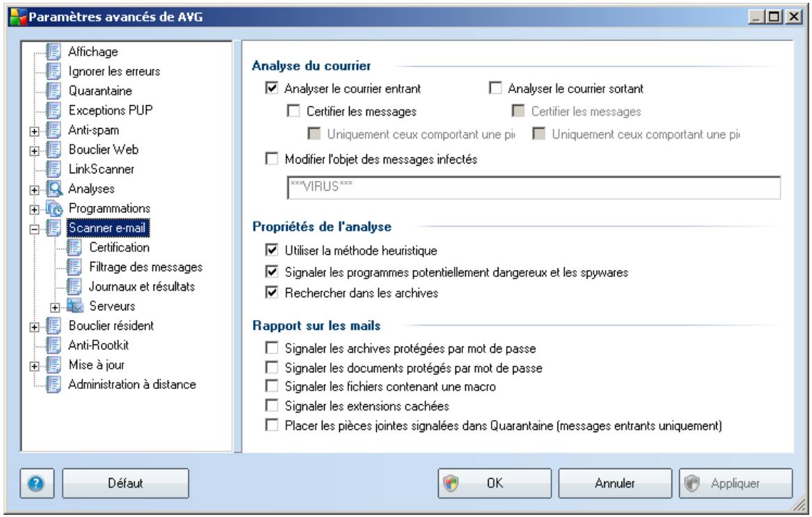Check Signaler les documents protégés par mot de passe
Viewport: 812px width, 517px height.
coord(271,367)
